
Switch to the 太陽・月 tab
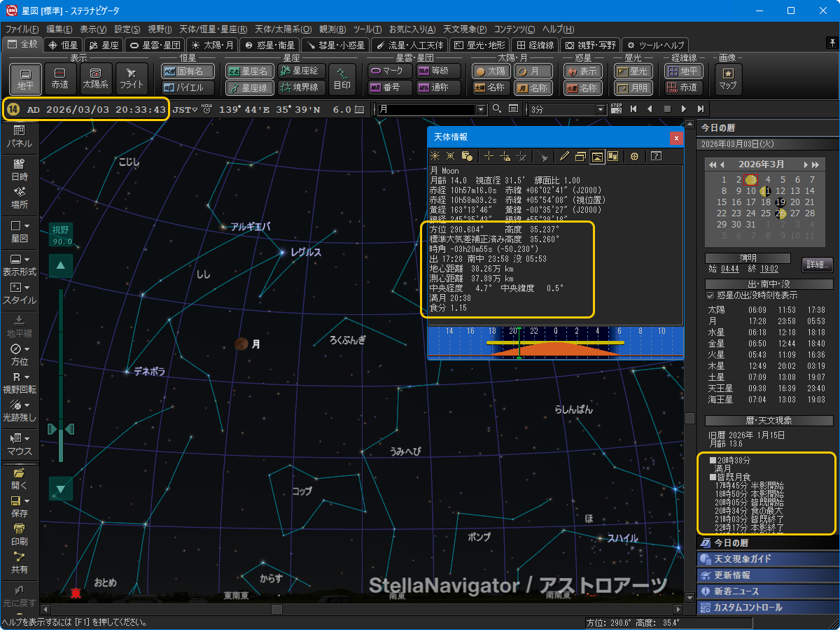[x=213, y=45]
